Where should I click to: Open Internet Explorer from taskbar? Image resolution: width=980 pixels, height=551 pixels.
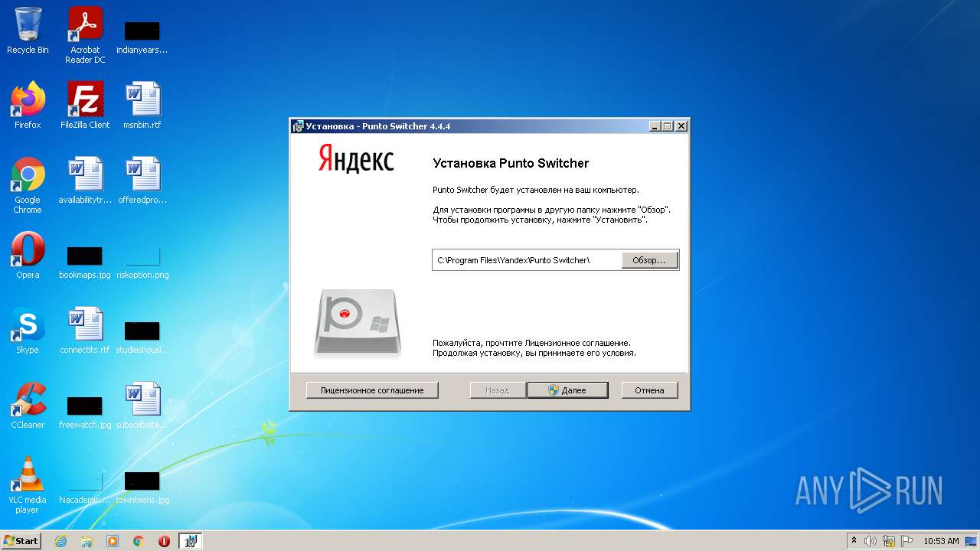tap(60, 541)
